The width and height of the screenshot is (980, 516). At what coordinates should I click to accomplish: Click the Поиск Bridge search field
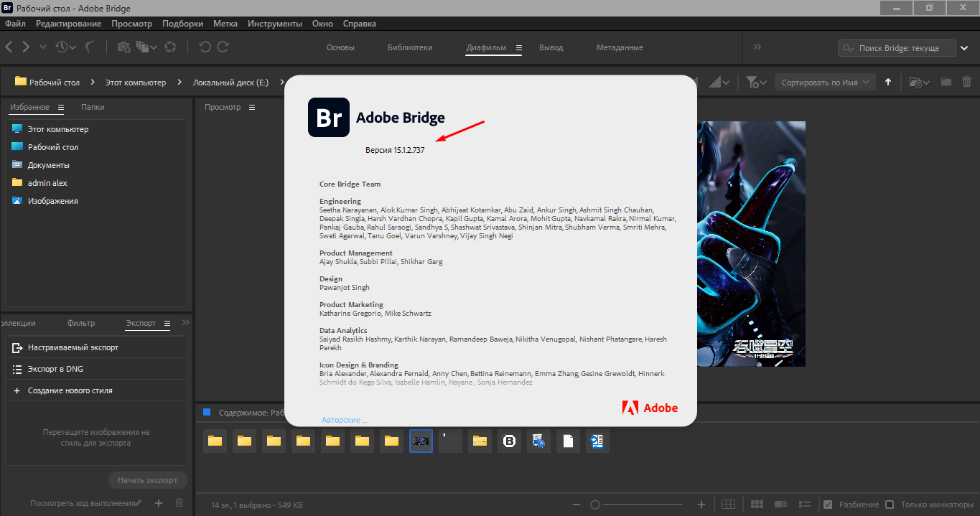coord(897,48)
